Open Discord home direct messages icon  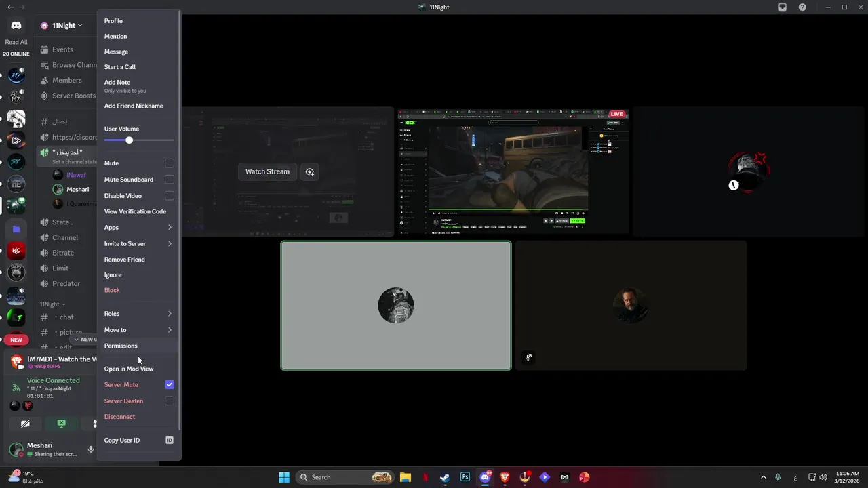16,25
